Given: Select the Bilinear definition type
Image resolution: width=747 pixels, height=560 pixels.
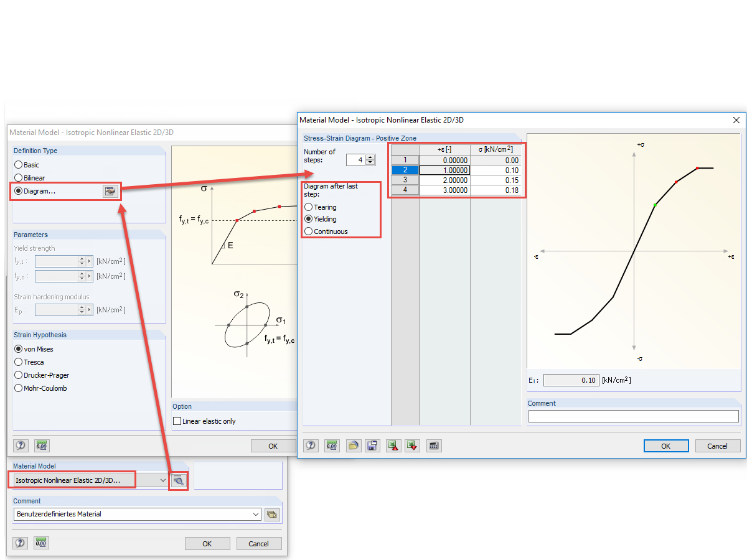Looking at the screenshot, I should (x=19, y=178).
